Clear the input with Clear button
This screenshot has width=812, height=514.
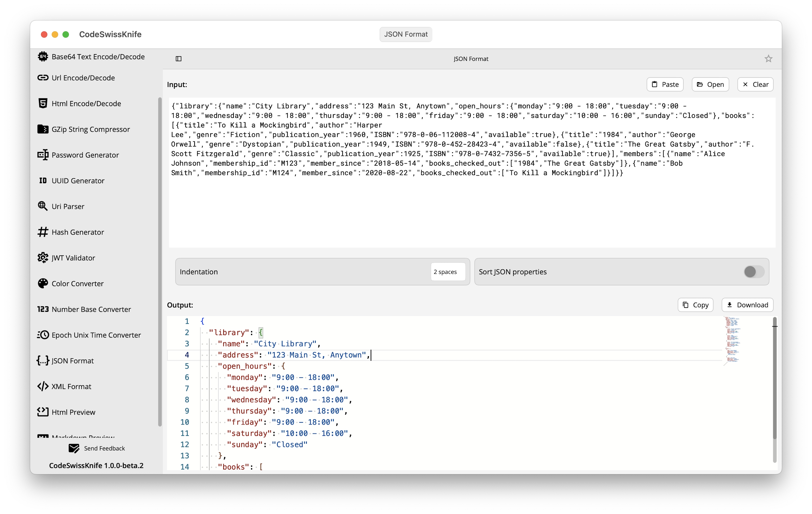(x=755, y=84)
